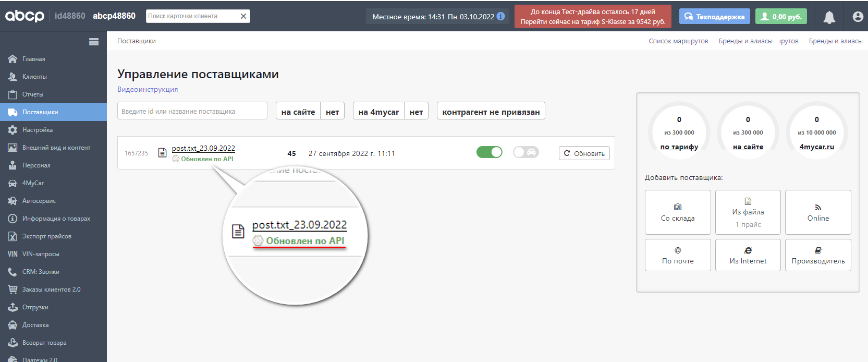
Task: Open the user profile icon
Action: (858, 17)
